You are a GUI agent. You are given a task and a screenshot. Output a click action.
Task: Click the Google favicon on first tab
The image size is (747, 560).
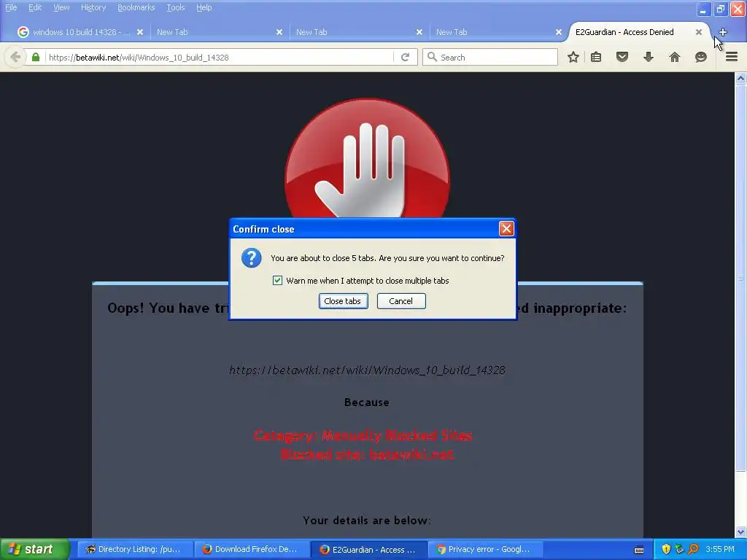23,32
